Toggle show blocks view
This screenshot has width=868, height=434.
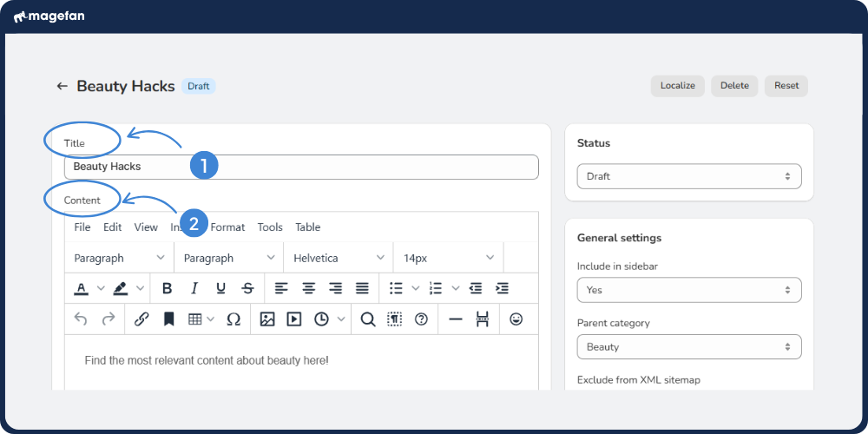395,319
